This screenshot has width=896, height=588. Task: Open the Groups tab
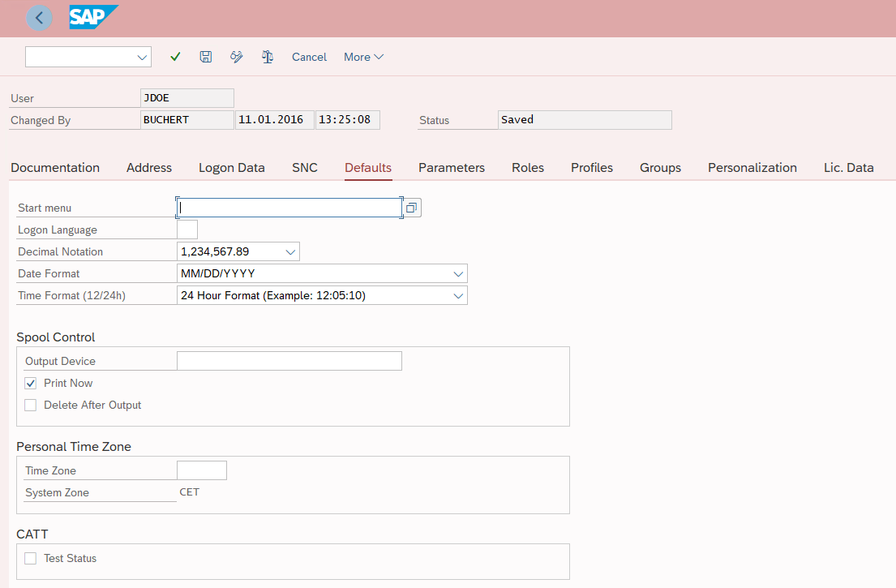coord(661,167)
